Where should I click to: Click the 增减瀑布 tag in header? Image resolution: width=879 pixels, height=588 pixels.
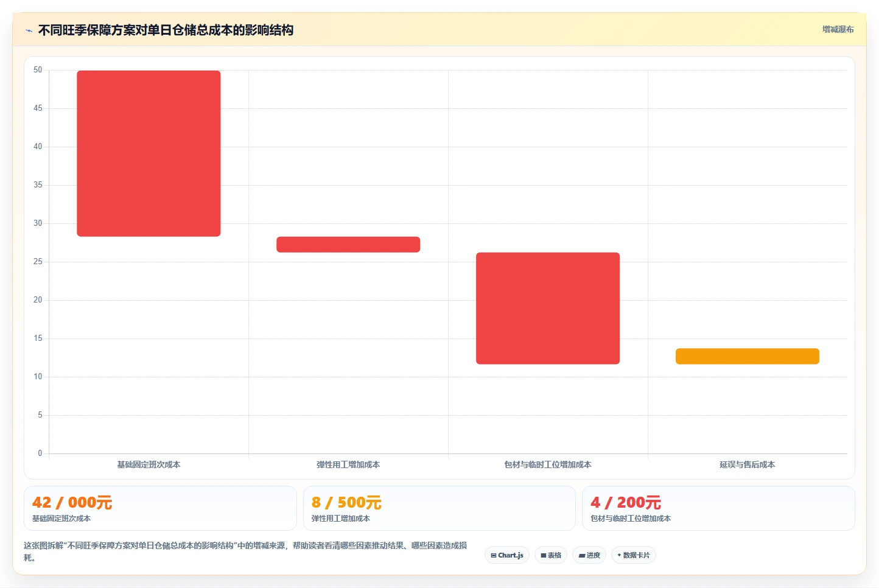click(x=838, y=29)
